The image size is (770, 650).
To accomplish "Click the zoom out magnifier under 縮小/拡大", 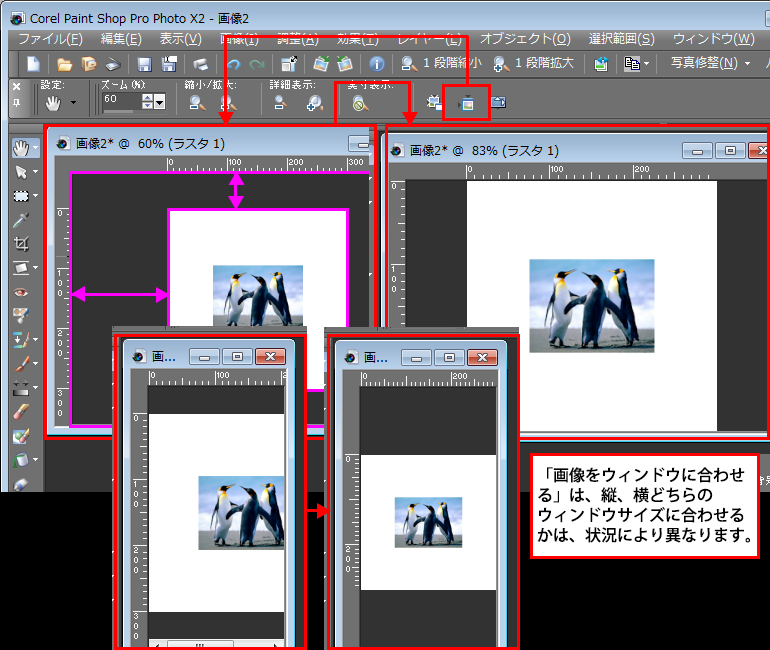I will (x=197, y=103).
